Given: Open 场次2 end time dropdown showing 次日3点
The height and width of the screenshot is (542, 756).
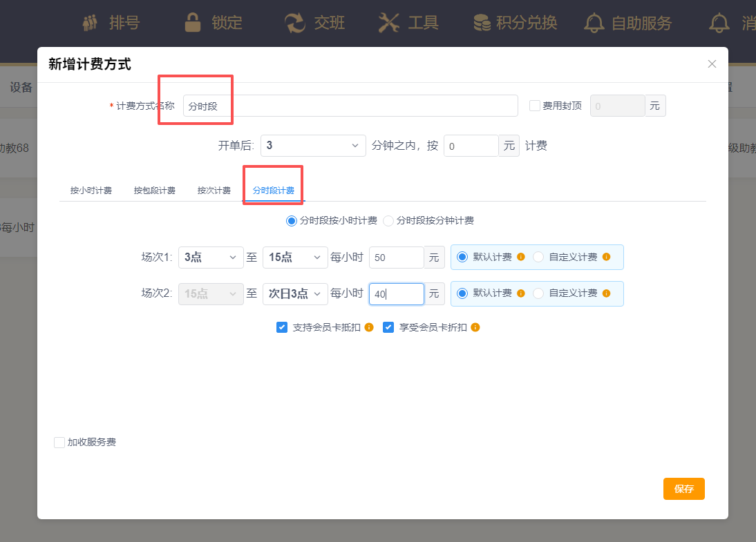Looking at the screenshot, I should click(x=295, y=293).
